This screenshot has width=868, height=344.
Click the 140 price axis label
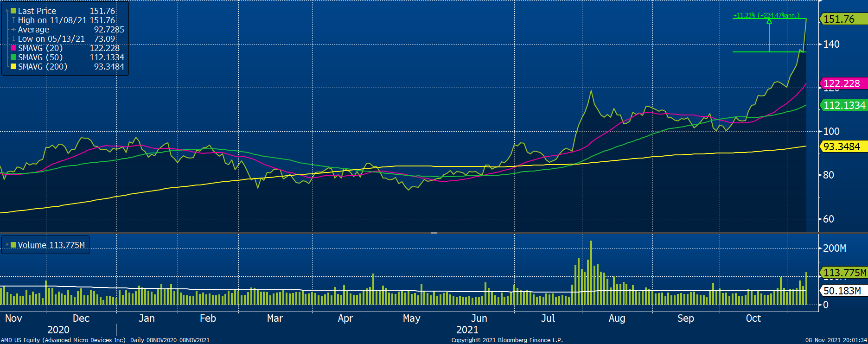(x=831, y=44)
